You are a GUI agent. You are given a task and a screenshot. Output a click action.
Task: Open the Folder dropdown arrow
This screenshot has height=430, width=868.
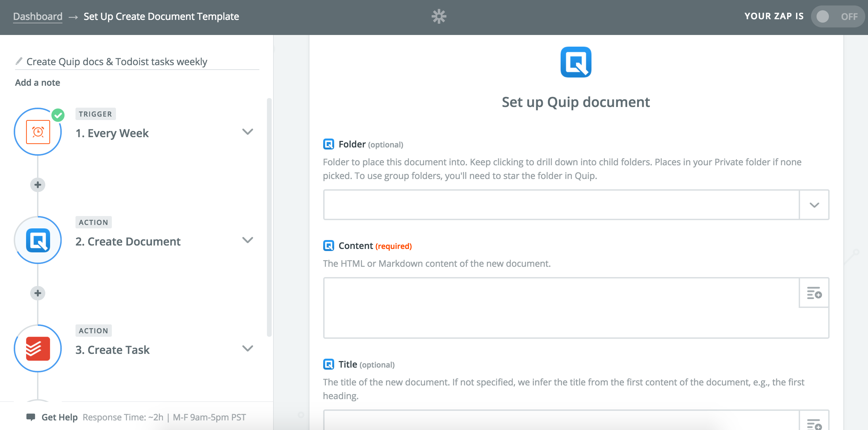click(x=814, y=205)
